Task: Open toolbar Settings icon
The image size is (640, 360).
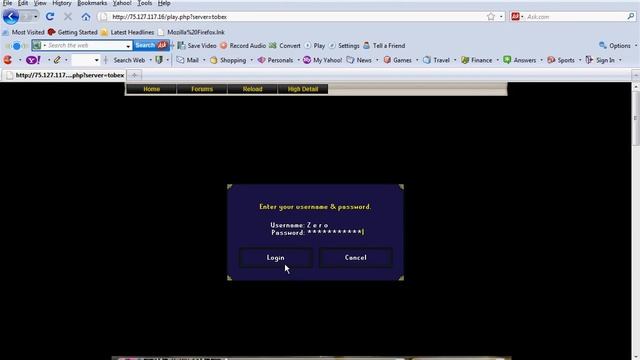Action: 332,46
